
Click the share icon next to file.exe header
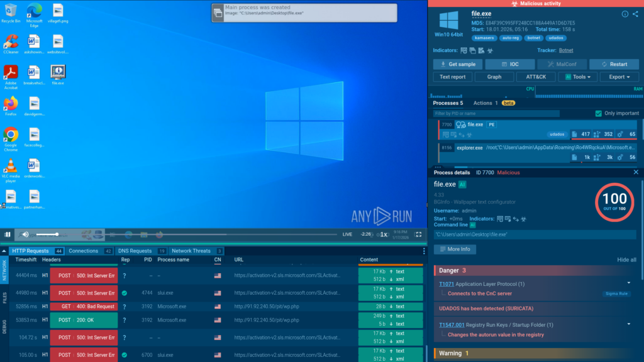(635, 14)
